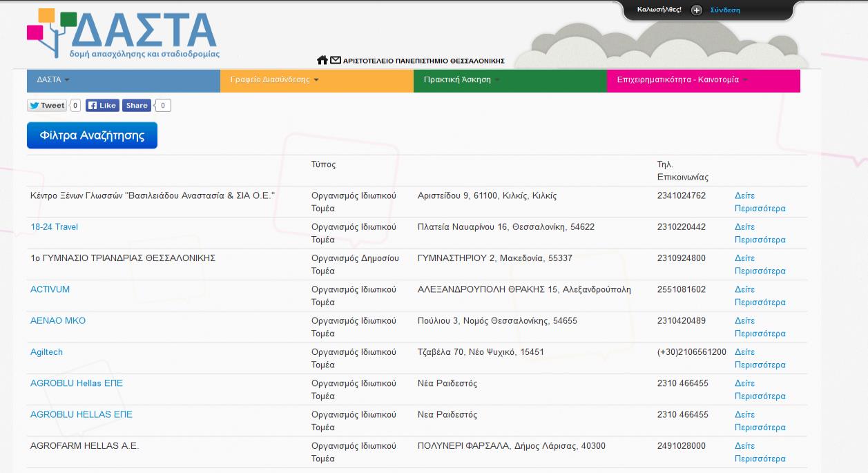
Task: Click the phone number 2341024762
Action: click(682, 195)
